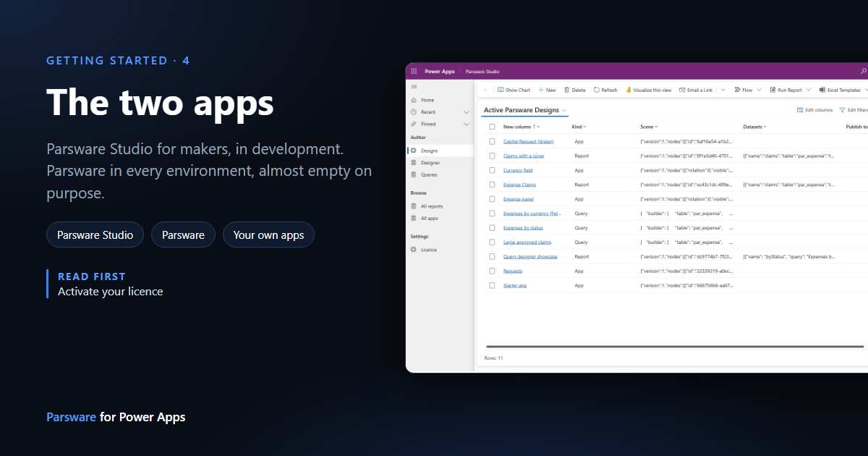
Task: Open Activate your licence link
Action: (111, 292)
